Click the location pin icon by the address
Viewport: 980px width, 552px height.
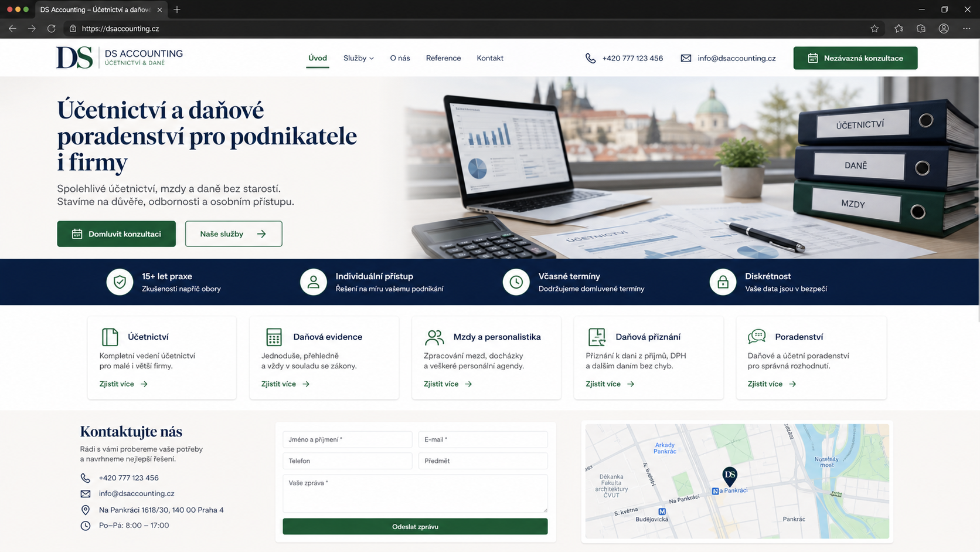[x=86, y=510]
